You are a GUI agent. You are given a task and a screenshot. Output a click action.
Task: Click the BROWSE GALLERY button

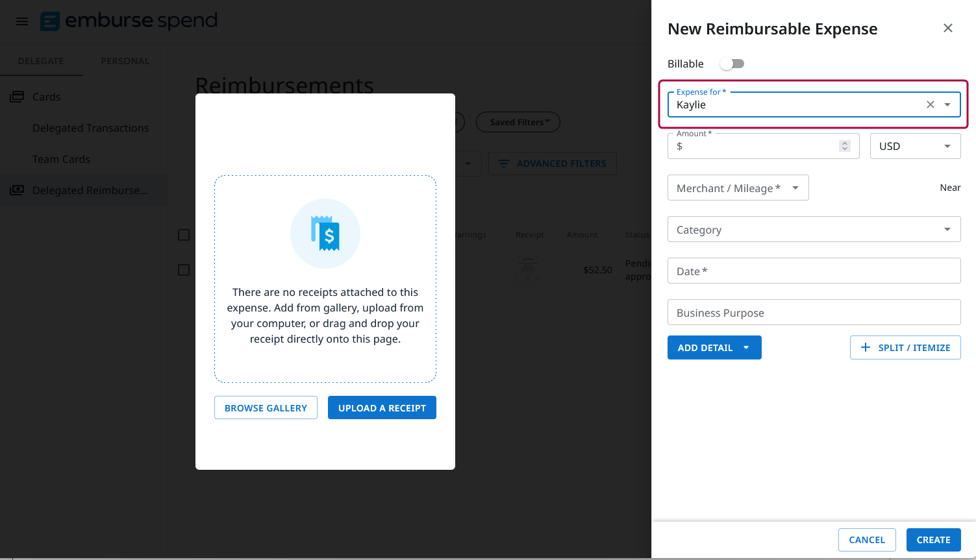[x=266, y=408]
